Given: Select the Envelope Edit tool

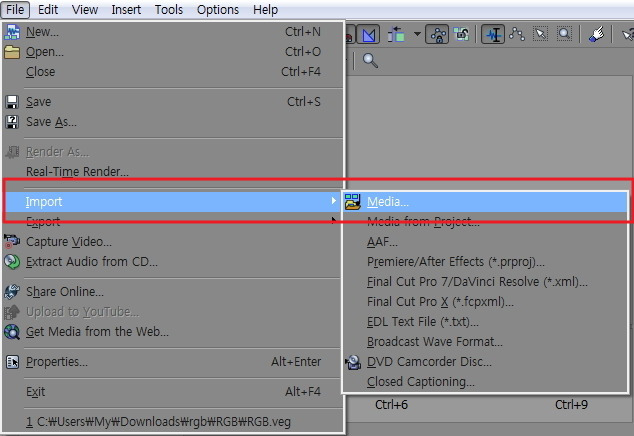Looking at the screenshot, I should pyautogui.click(x=517, y=35).
